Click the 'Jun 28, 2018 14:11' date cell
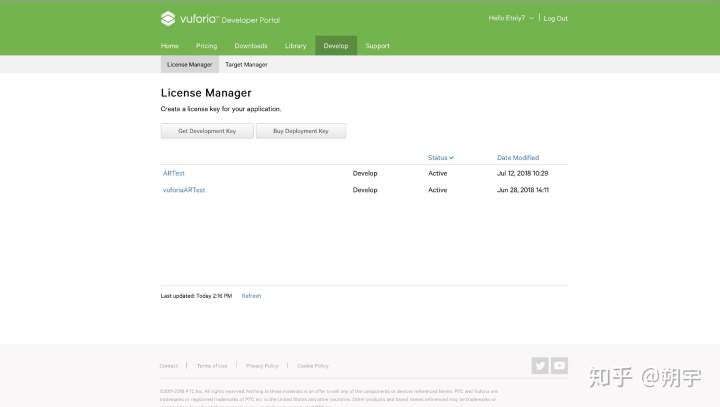The width and height of the screenshot is (720, 407). (x=523, y=190)
